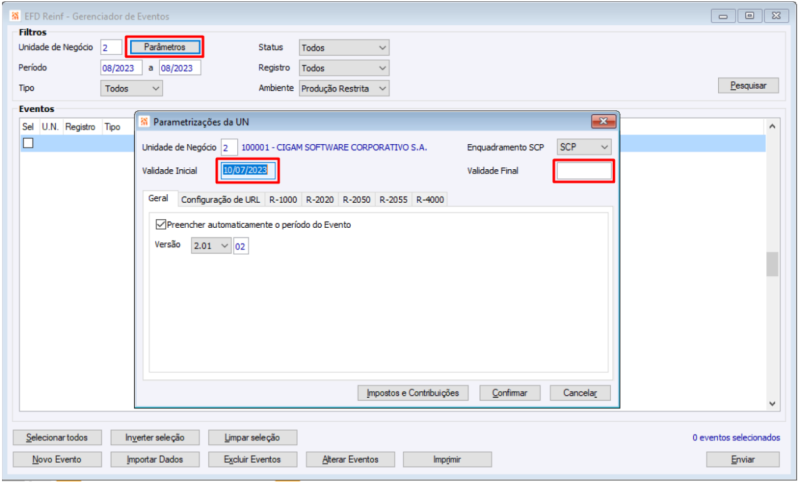This screenshot has height=484, width=800.
Task: Click the empty Validade Final field
Action: (x=584, y=171)
